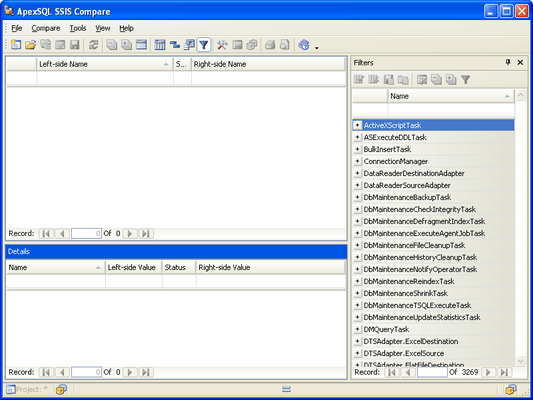Go to last record in Filters panel

coord(504,372)
